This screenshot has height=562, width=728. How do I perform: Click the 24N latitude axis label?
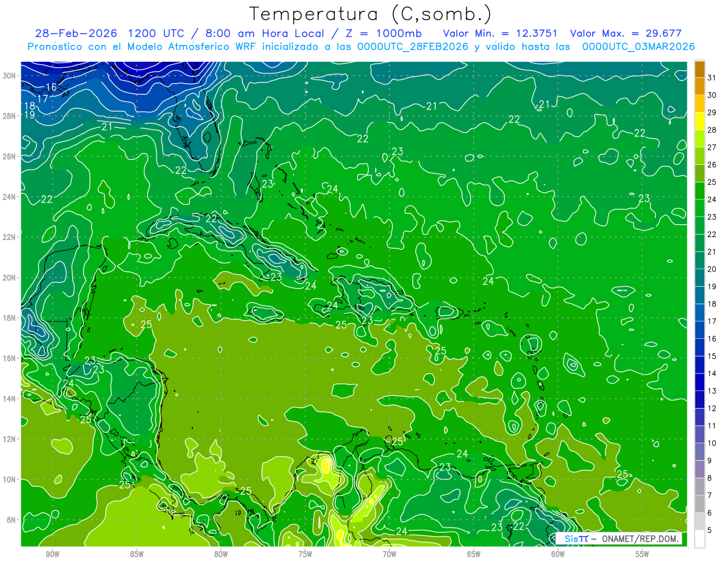[9, 196]
